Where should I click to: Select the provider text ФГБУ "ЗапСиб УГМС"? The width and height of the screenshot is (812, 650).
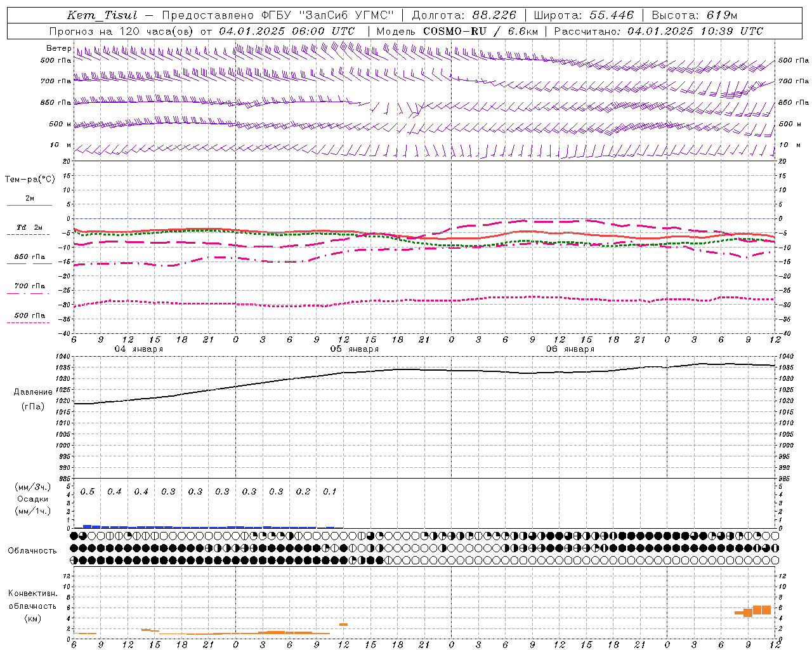coord(329,15)
